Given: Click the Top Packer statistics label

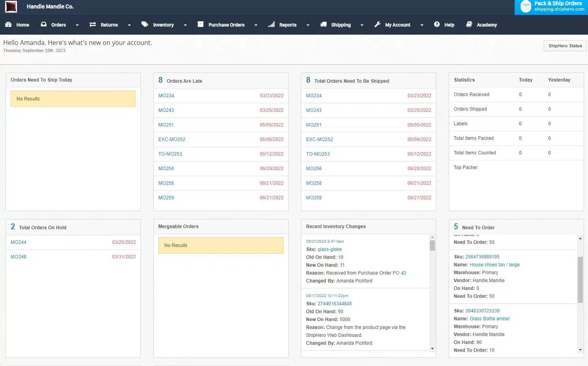Looking at the screenshot, I should tap(465, 167).
